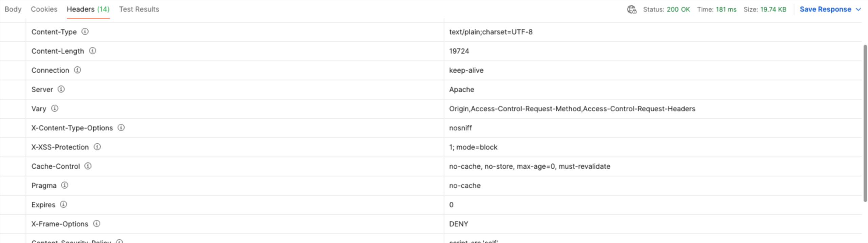Image resolution: width=868 pixels, height=243 pixels.
Task: Click the X-Frame-Options info icon
Action: [x=97, y=224]
